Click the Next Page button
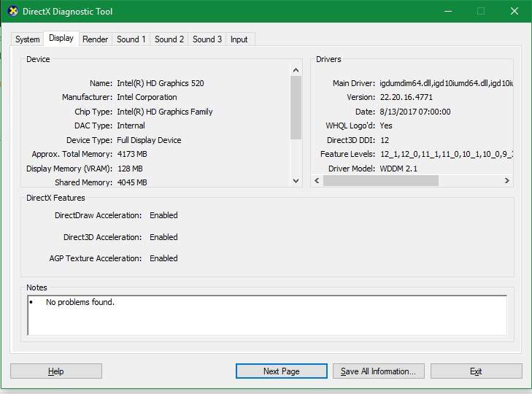Image resolution: width=532 pixels, height=394 pixels. pyautogui.click(x=281, y=371)
